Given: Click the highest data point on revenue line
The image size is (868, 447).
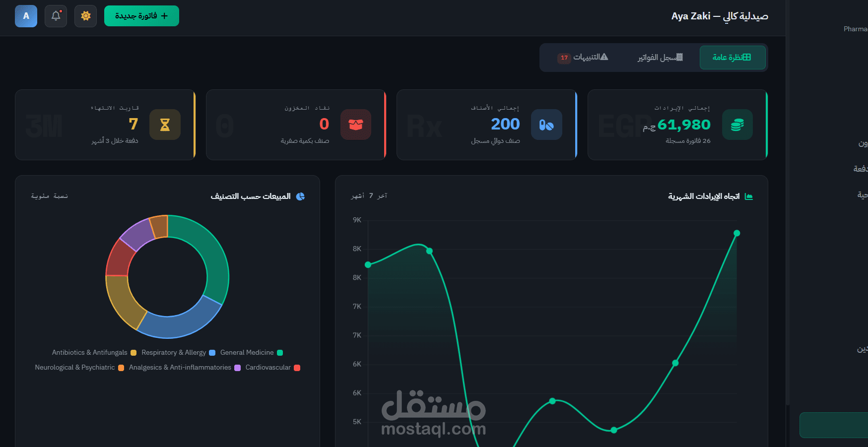Looking at the screenshot, I should click(737, 233).
